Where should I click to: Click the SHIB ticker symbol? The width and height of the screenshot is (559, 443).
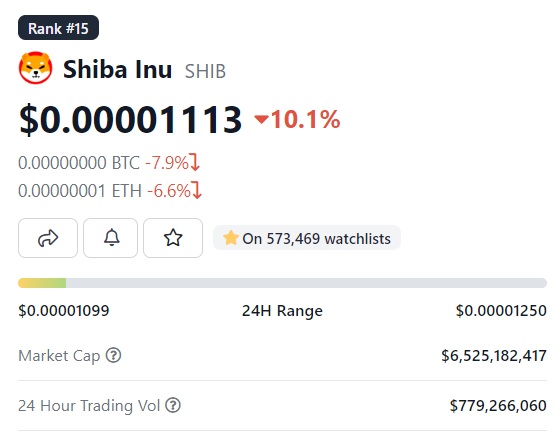[x=205, y=71]
